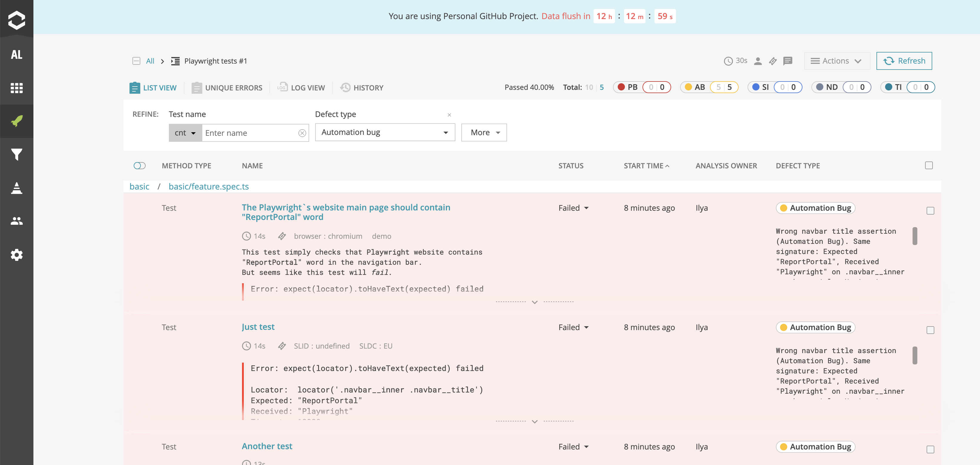This screenshot has height=465, width=980.
Task: Click the tag icon in the ReportPortal word test row
Action: pos(282,236)
